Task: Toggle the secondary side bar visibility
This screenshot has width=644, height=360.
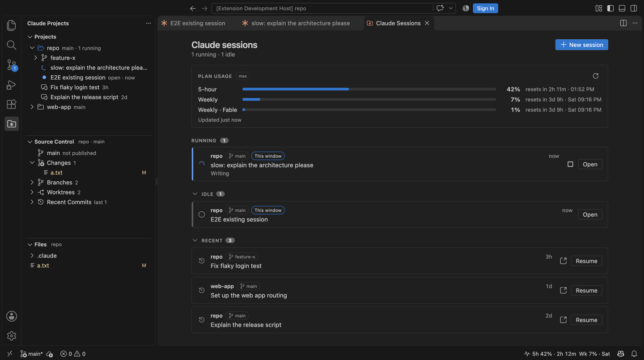Action: 634,8
